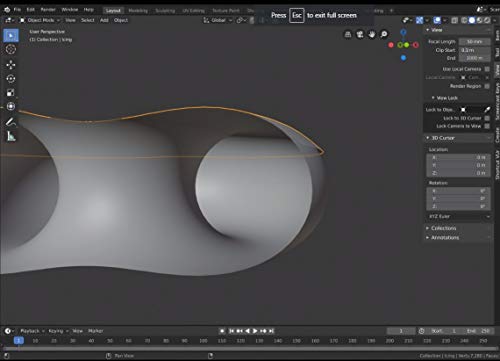This screenshot has width=500, height=361.
Task: Switch to wireframe shading mode
Action: tap(464, 20)
